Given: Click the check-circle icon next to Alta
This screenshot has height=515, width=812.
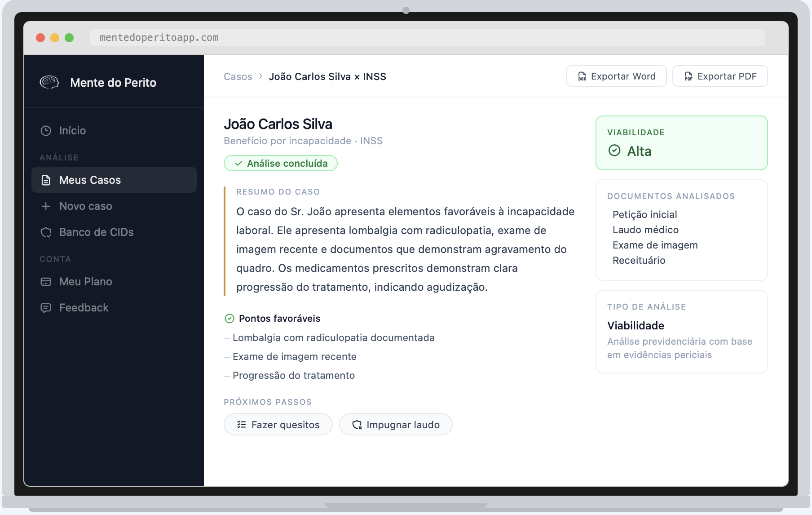Looking at the screenshot, I should (614, 151).
